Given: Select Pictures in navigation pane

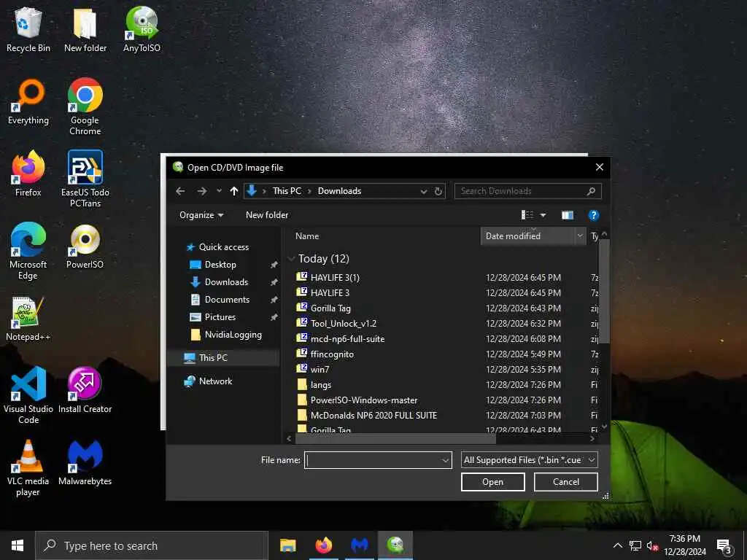Looking at the screenshot, I should (220, 317).
